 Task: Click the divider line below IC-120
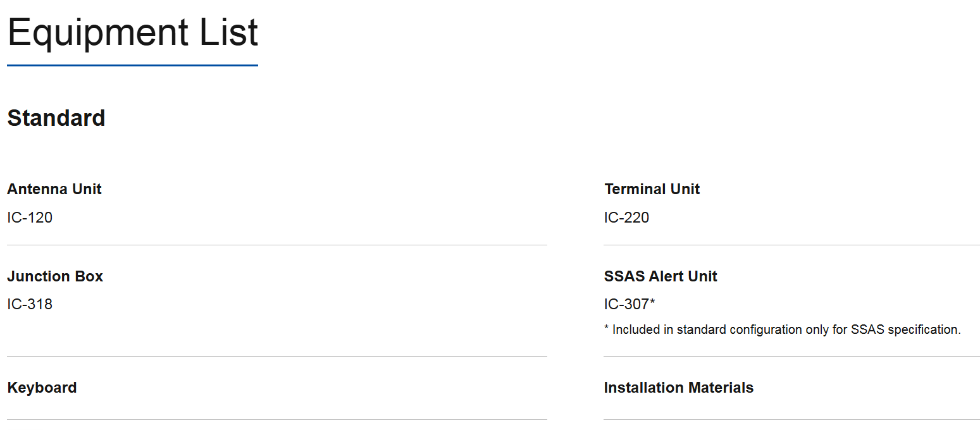(x=276, y=245)
